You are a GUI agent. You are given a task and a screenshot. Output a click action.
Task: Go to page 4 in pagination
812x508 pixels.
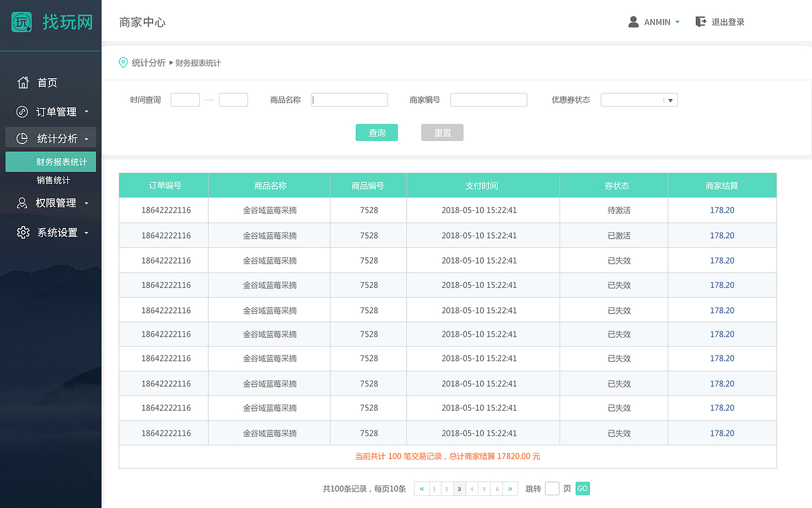pos(472,488)
